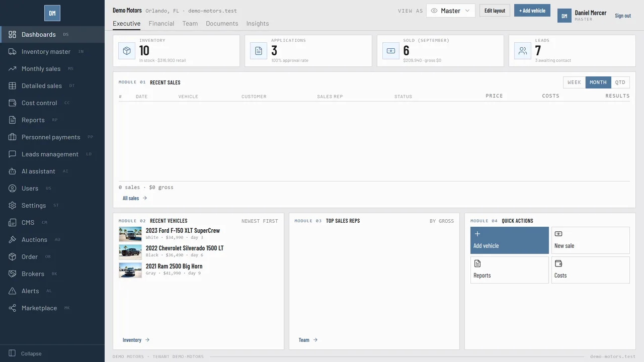The width and height of the screenshot is (644, 362).
Task: Click the Costs quick action tile
Action: [591, 270]
